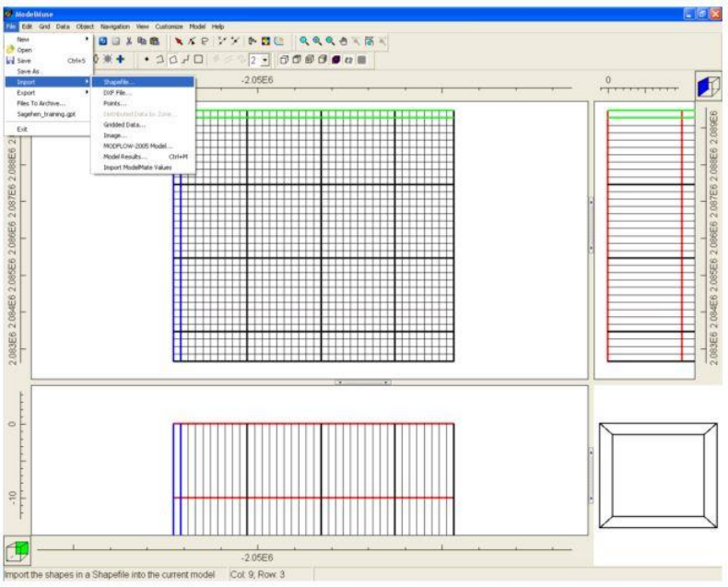
Task: Click Save As in the File menu
Action: pyautogui.click(x=48, y=71)
